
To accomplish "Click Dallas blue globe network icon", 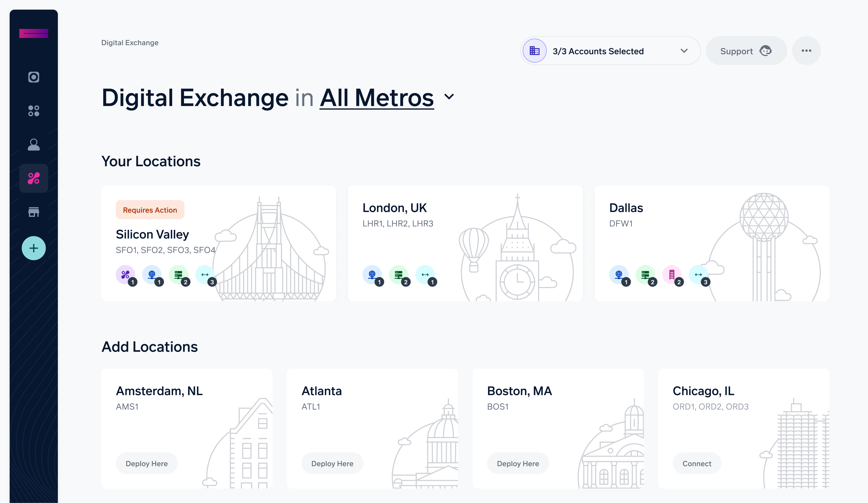I will pos(619,275).
